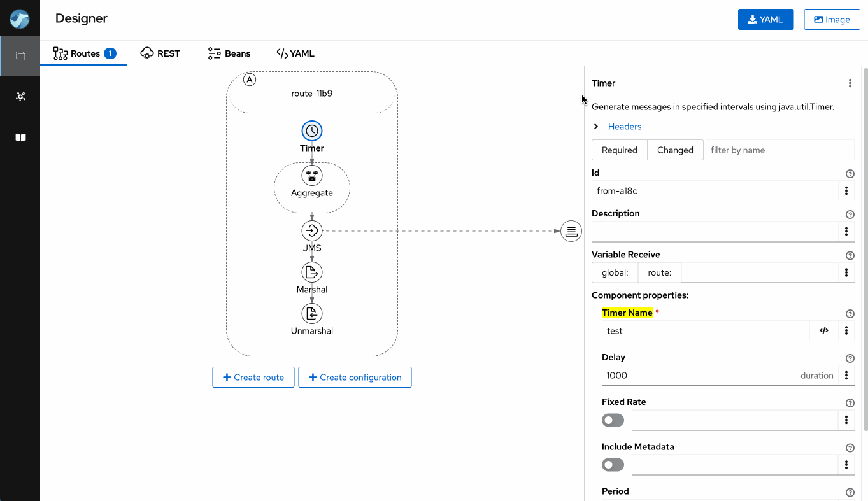
Task: Click the Create route button
Action: [x=253, y=378]
